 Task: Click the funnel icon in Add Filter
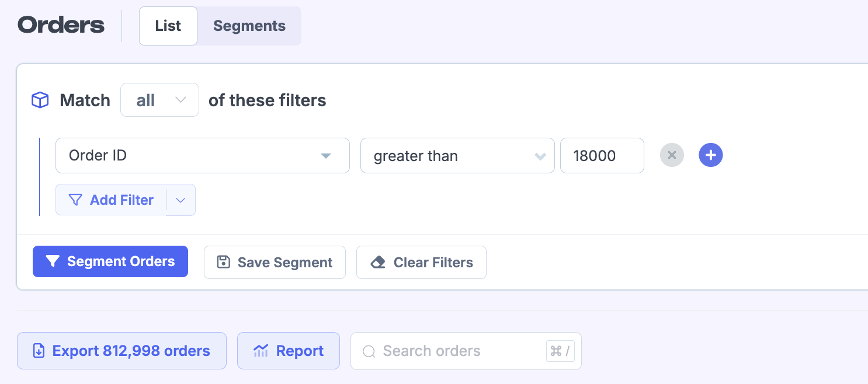coord(75,200)
